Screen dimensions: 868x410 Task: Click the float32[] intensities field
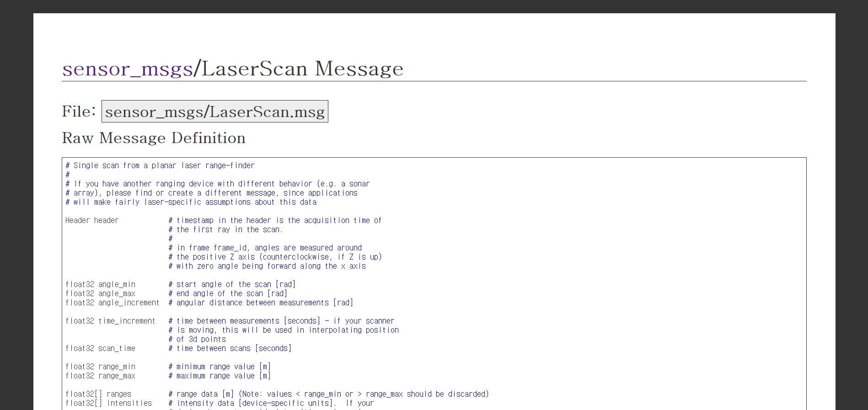click(108, 403)
